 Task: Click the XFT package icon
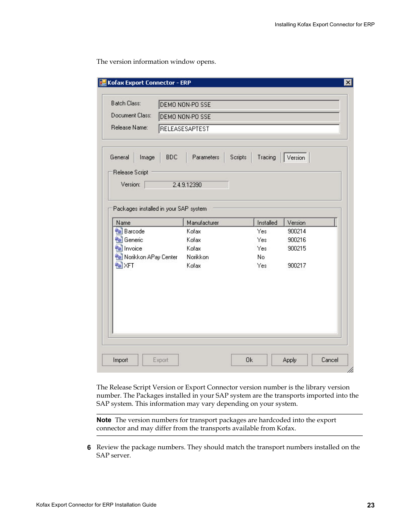click(118, 265)
